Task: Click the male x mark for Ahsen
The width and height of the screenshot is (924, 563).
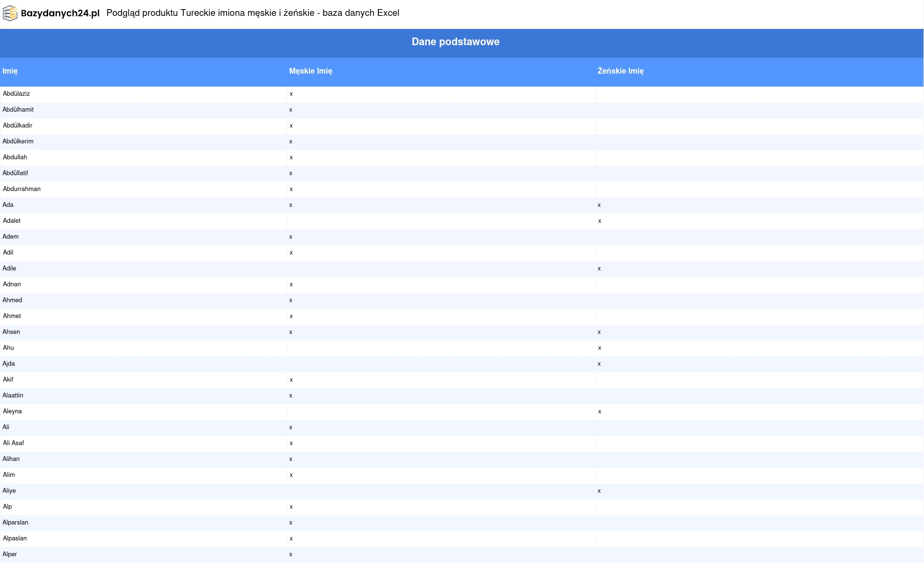Action: [291, 332]
